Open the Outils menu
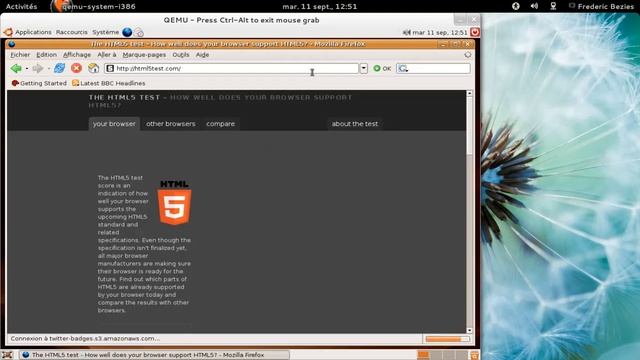The width and height of the screenshot is (640, 360). pyautogui.click(x=181, y=55)
